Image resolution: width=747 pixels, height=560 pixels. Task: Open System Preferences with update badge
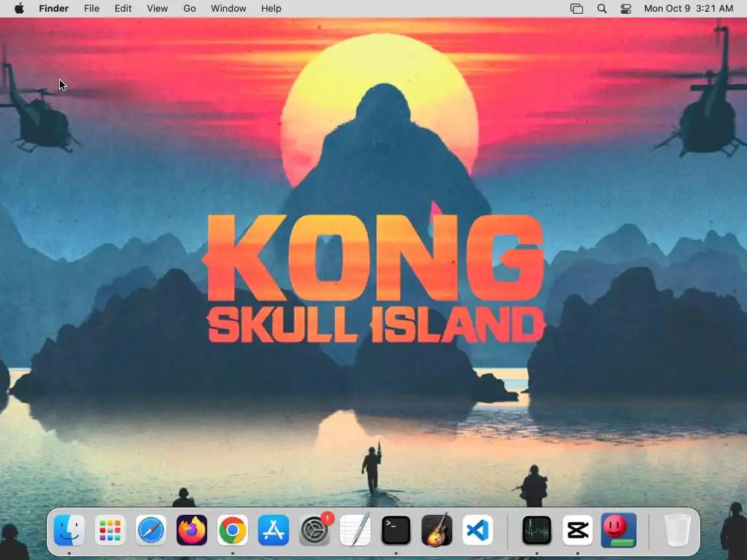pyautogui.click(x=315, y=529)
